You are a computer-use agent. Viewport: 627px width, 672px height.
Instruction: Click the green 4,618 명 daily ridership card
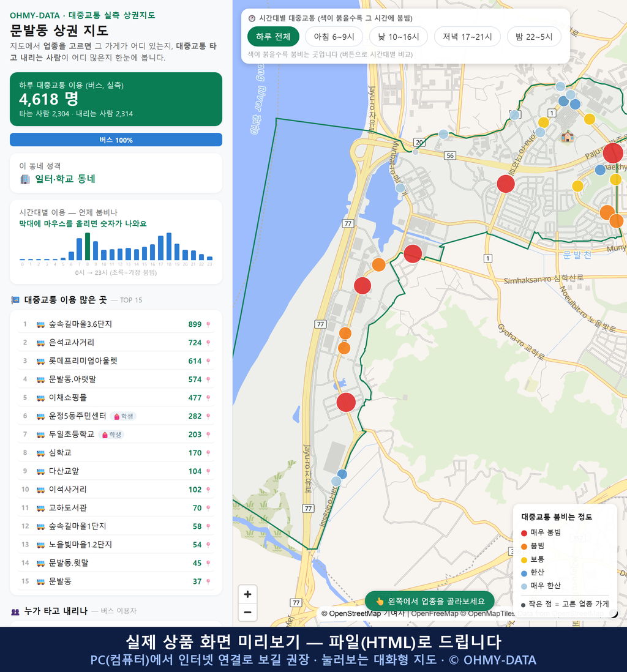(x=116, y=99)
